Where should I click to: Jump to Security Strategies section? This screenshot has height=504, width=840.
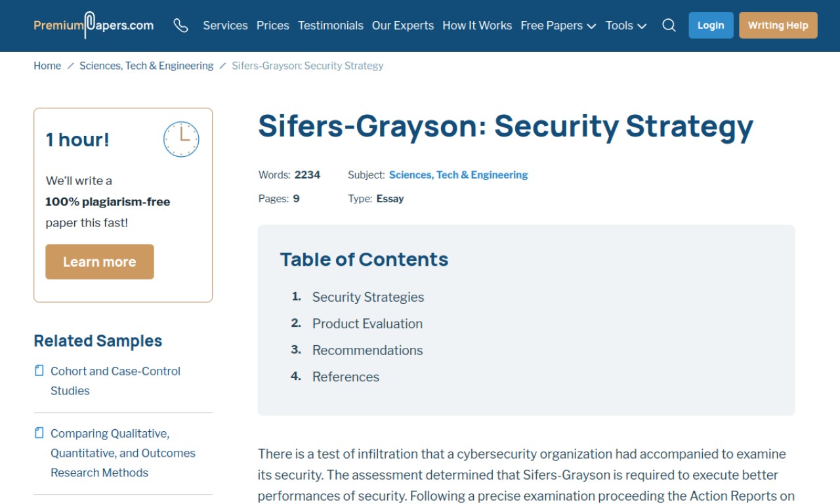[x=368, y=297]
